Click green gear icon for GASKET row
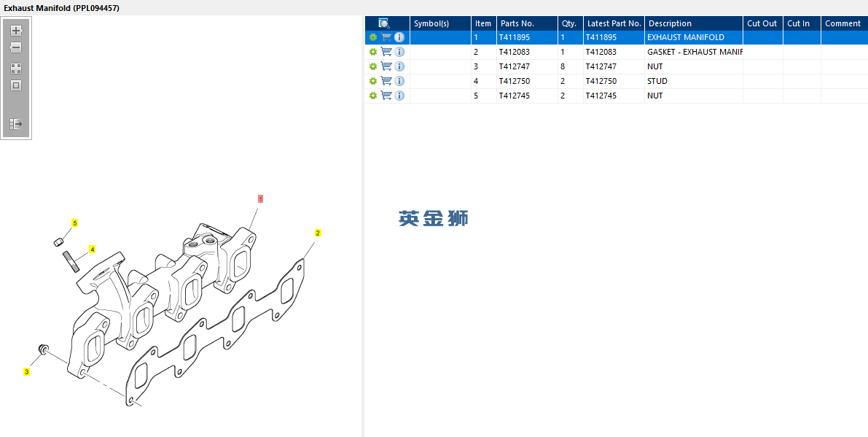 [373, 52]
